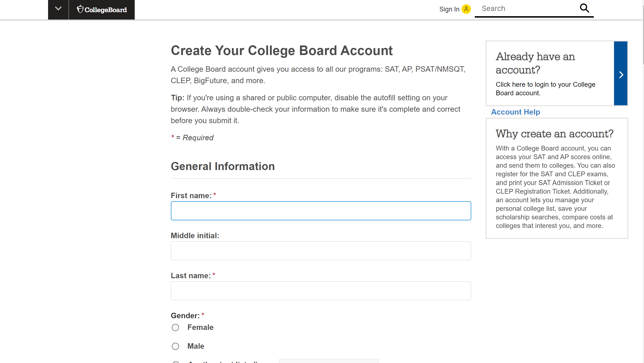The image size is (644, 363).
Task: Select the Female gender radio button
Action: point(175,328)
